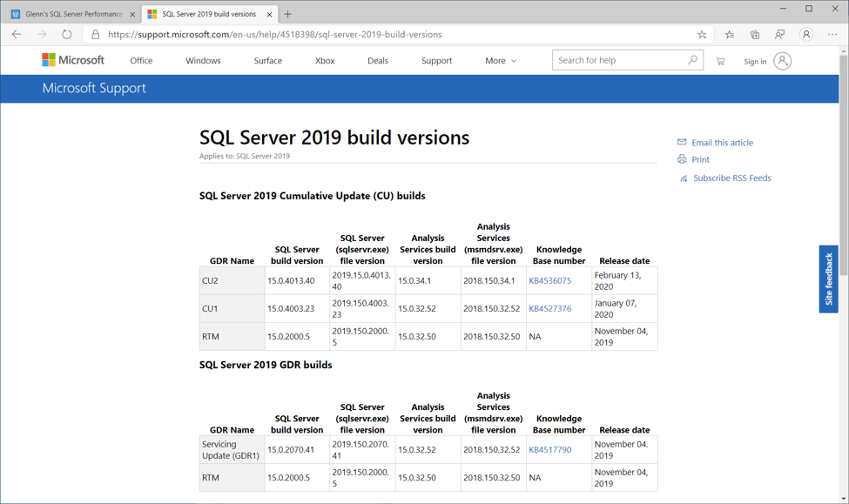This screenshot has height=504, width=849.
Task: Click the CU1 row name cell
Action: click(232, 308)
